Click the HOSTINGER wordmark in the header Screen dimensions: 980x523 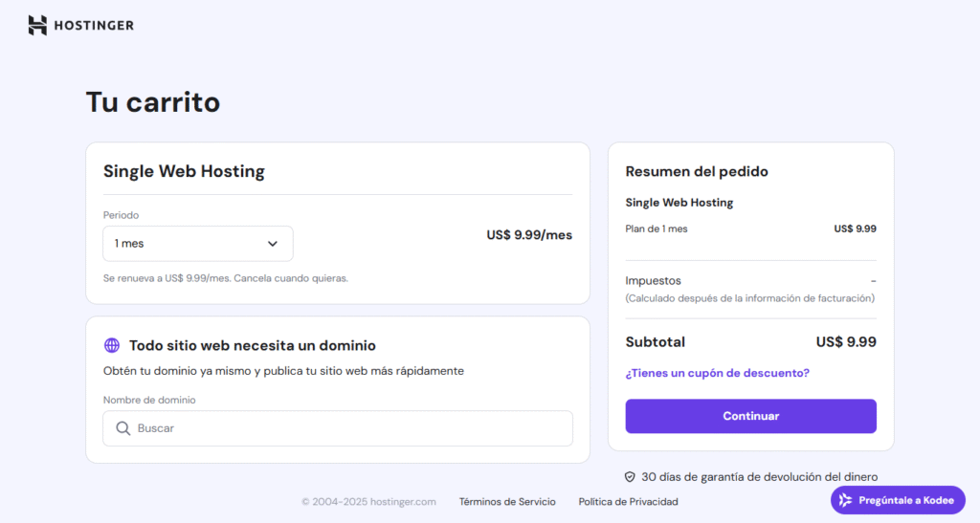[x=94, y=26]
